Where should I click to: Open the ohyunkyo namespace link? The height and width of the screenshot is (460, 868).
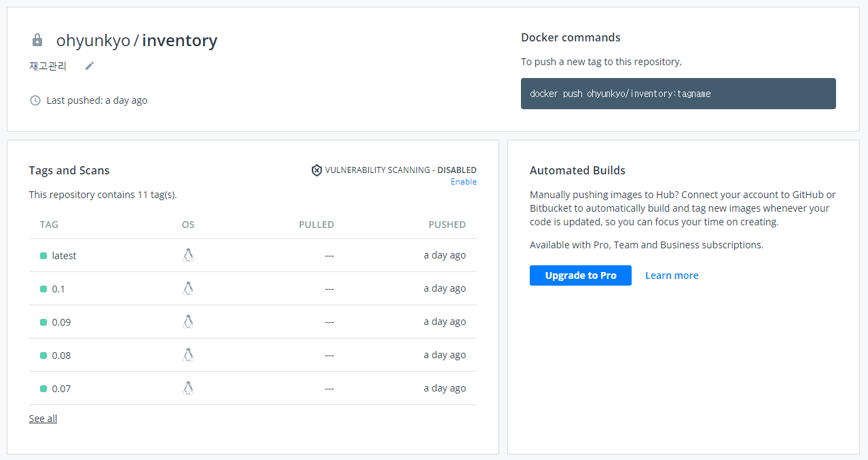click(x=93, y=41)
